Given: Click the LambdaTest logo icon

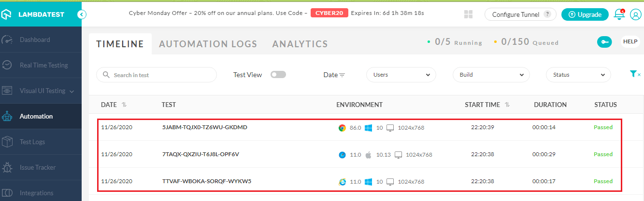Looking at the screenshot, I should [x=7, y=14].
